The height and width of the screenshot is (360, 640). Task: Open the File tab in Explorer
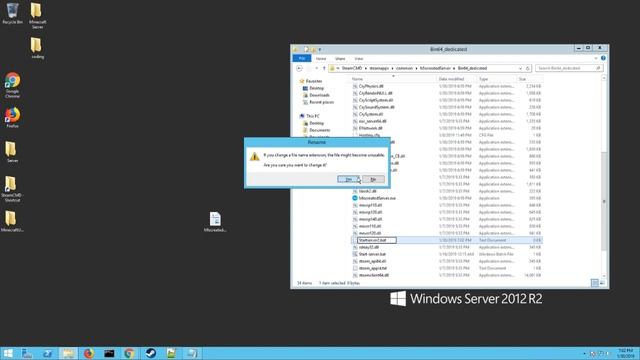pyautogui.click(x=302, y=59)
